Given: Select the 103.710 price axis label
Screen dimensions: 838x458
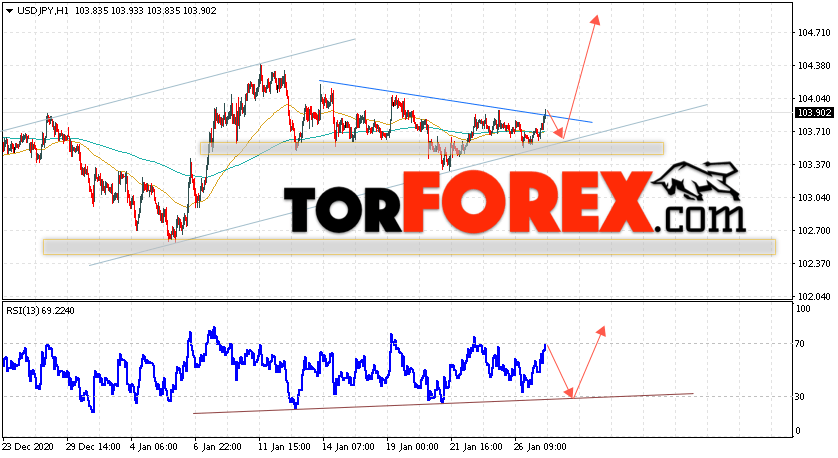Looking at the screenshot, I should [814, 132].
